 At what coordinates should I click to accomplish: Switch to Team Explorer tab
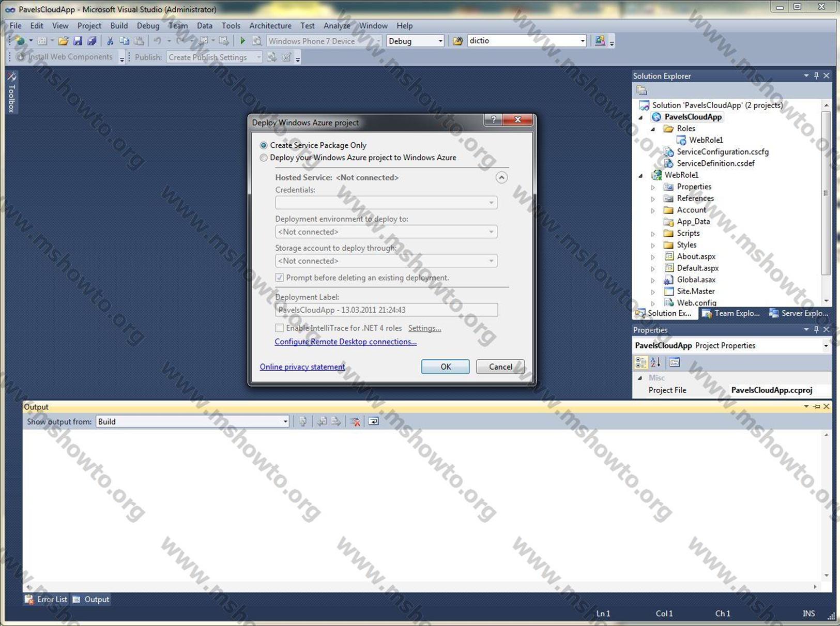pos(731,313)
